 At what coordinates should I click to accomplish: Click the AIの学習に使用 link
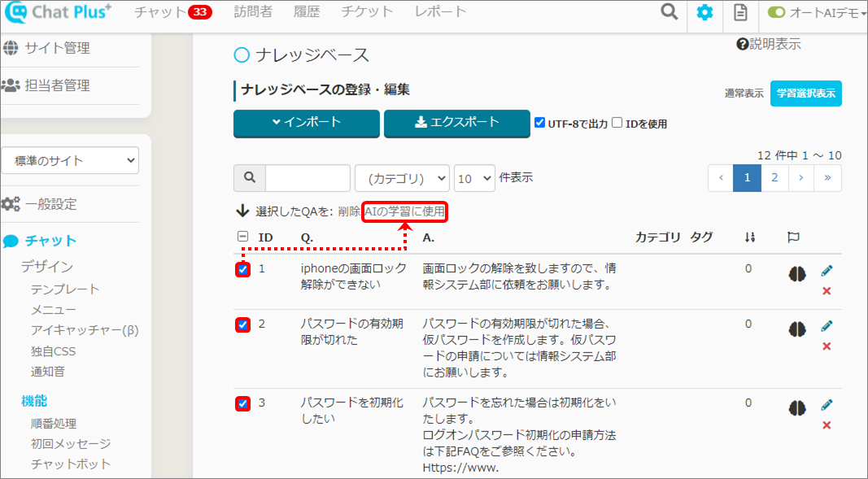tap(405, 211)
